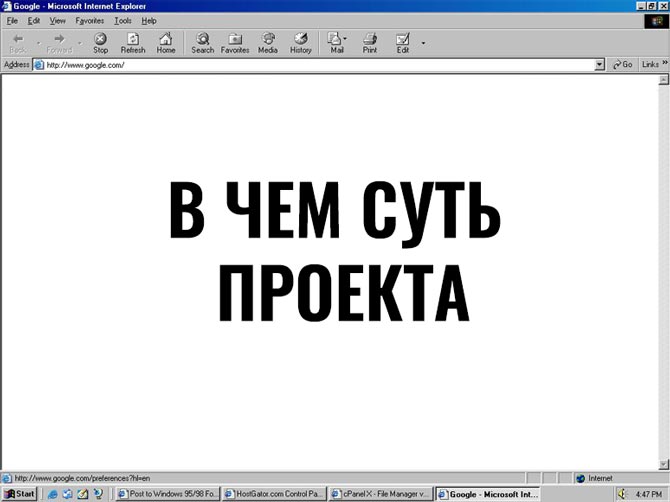Print the page using Print icon
670x502 pixels.
click(370, 42)
